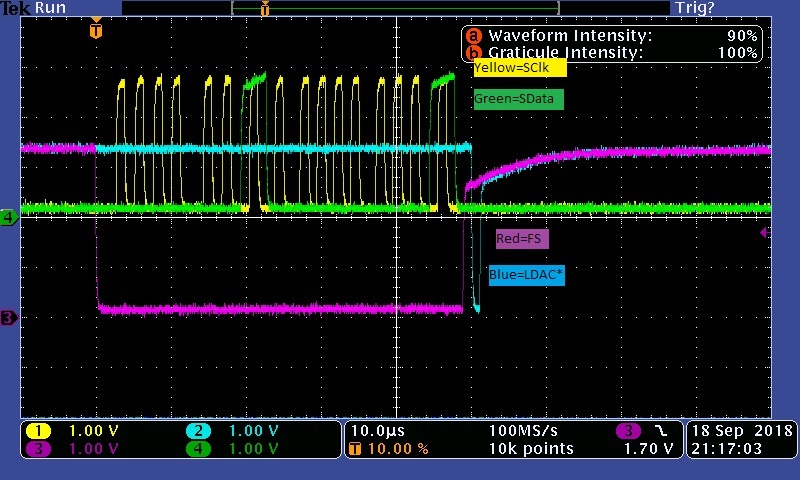Viewport: 800px width, 480px height.
Task: Click the channel 4 ground reference marker
Action: (x=9, y=217)
